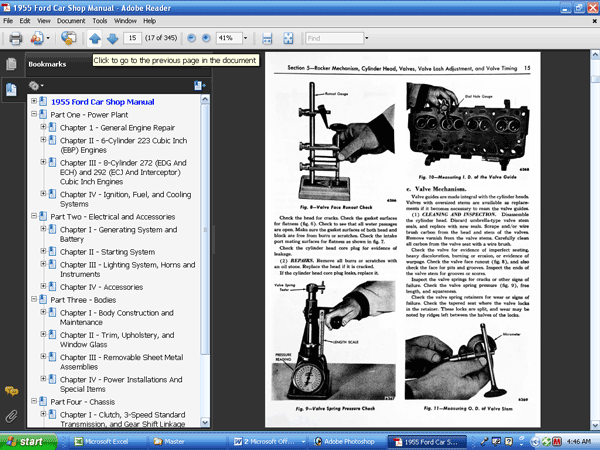Select Chapter II - Starting System bookmark
This screenshot has height=450, width=600.
pyautogui.click(x=108, y=252)
